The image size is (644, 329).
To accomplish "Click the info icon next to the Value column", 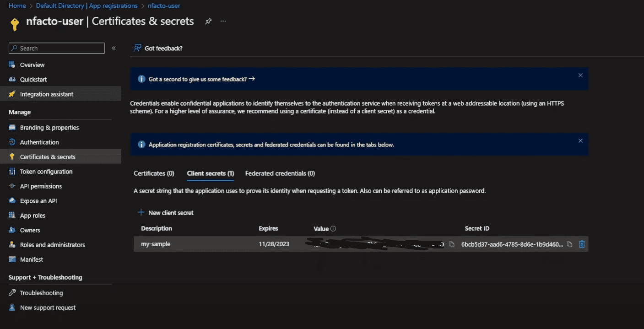I will coord(333,228).
